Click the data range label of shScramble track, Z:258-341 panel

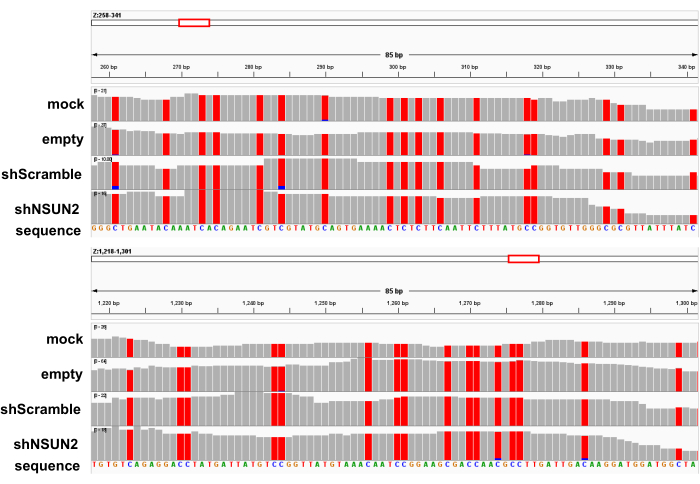pos(103,159)
